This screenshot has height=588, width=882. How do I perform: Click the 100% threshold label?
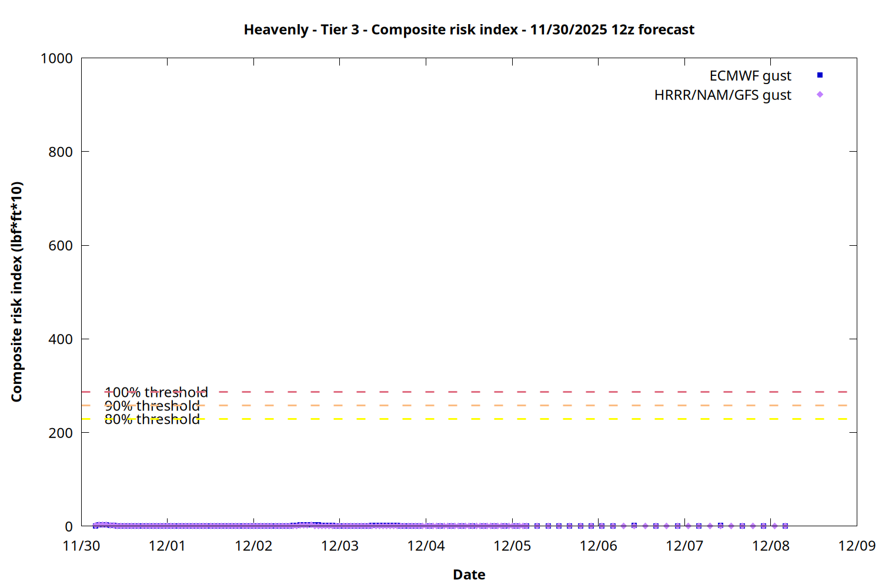tap(156, 392)
